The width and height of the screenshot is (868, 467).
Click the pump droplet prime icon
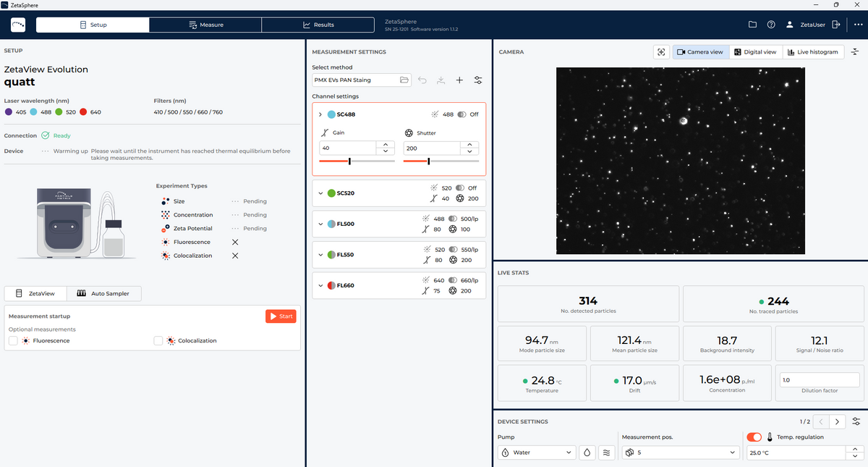pyautogui.click(x=587, y=453)
